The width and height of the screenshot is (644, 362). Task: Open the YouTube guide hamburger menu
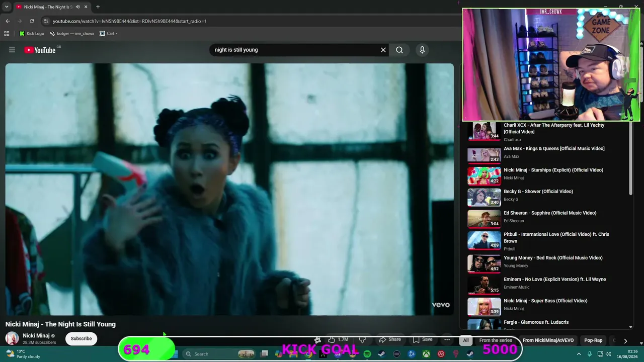[x=12, y=50]
